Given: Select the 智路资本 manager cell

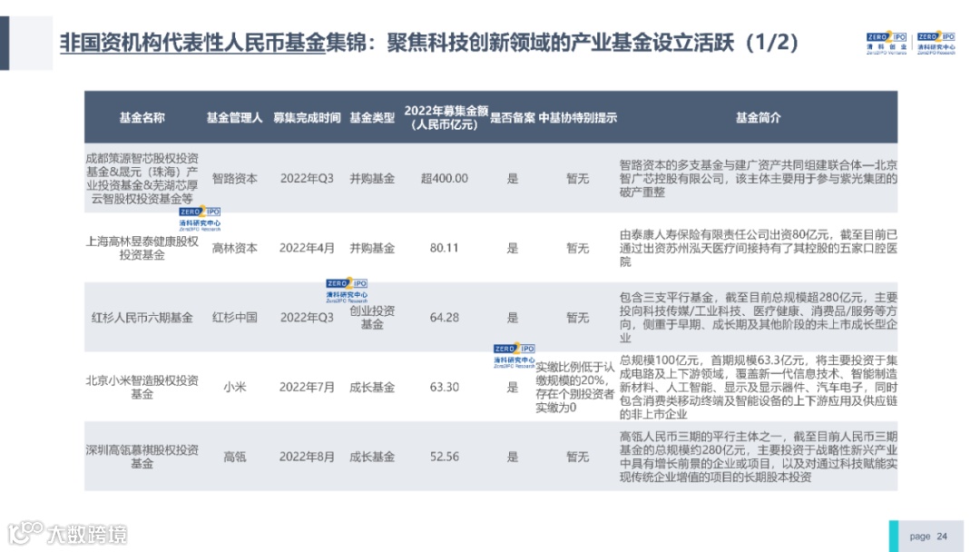Looking at the screenshot, I should pyautogui.click(x=234, y=179).
